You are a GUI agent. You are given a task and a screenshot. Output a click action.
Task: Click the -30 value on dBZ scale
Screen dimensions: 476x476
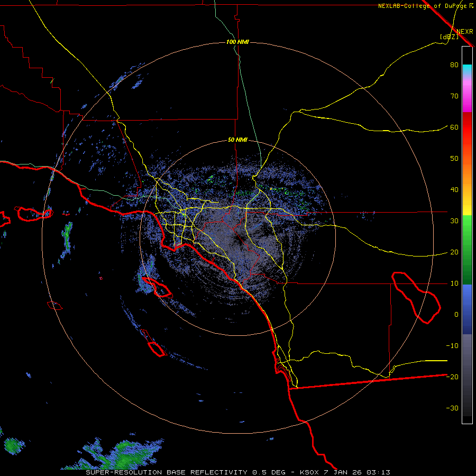452,408
